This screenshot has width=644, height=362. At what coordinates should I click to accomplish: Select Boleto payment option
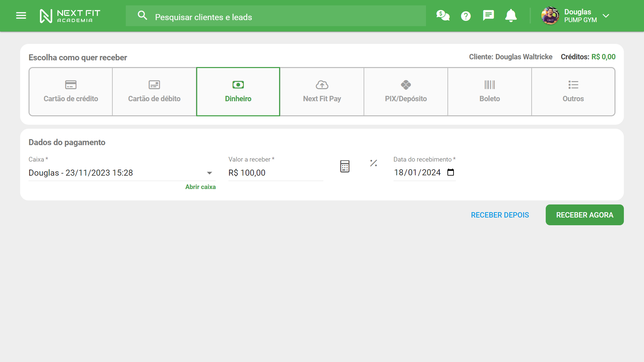point(490,92)
